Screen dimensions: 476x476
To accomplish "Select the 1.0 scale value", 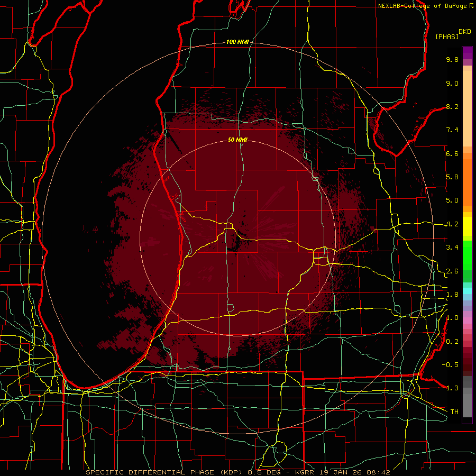I will [x=452, y=318].
